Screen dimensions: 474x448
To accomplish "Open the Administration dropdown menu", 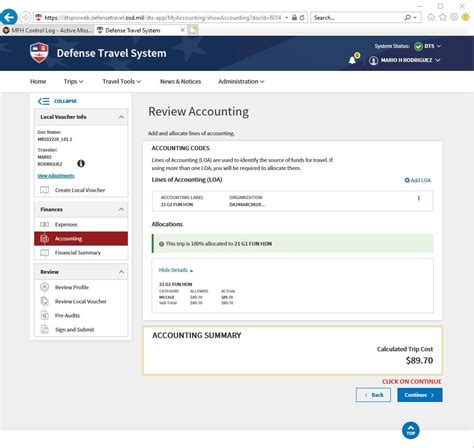I will coord(241,82).
